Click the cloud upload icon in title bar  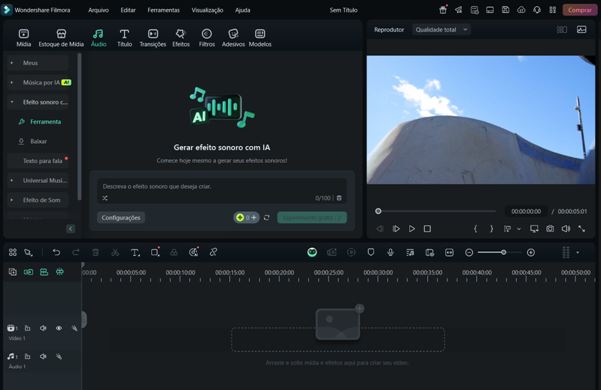[x=521, y=10]
